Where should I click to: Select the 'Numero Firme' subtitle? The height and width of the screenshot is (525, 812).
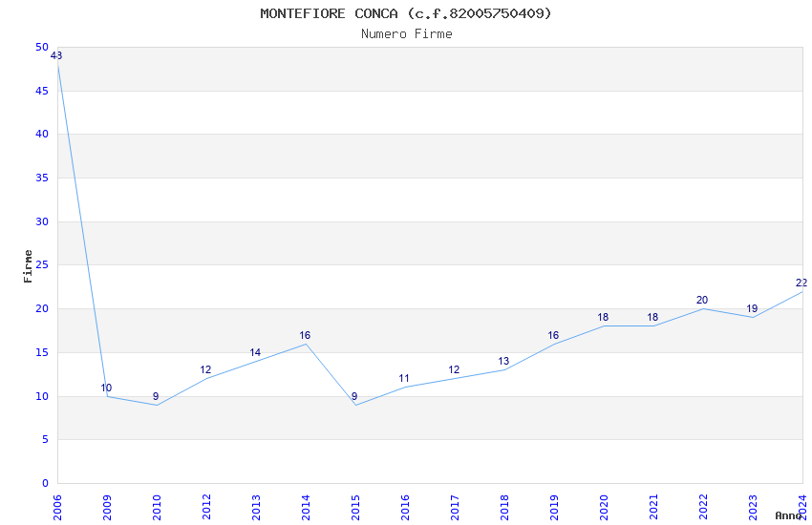pos(407,33)
